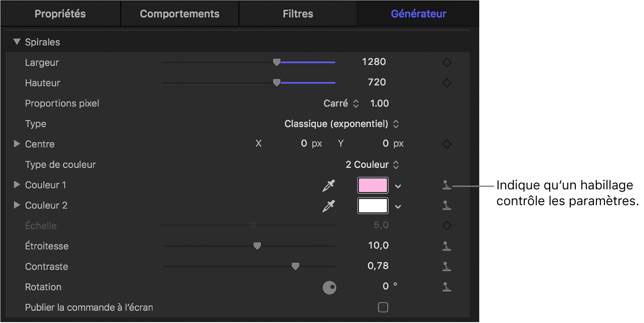Viewport: 644px width, 323px height.
Task: Click the Couleur 2 eyedropper icon
Action: (x=329, y=206)
